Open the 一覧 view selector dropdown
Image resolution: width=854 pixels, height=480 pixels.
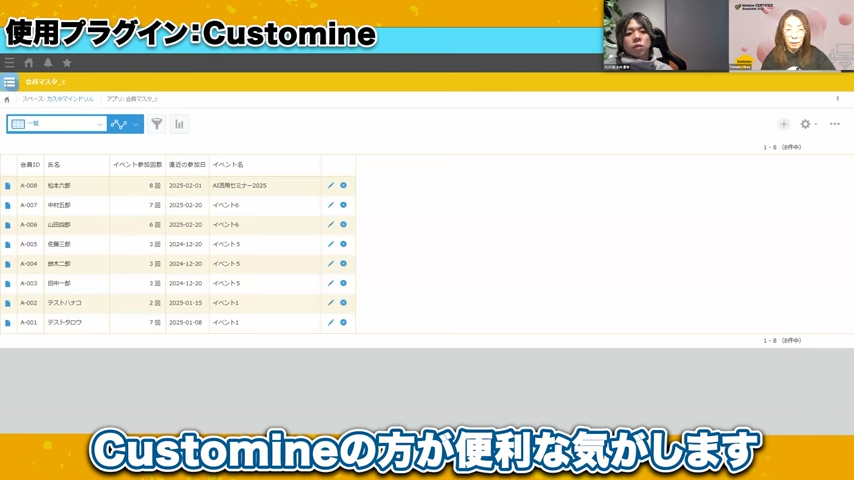click(x=57, y=124)
